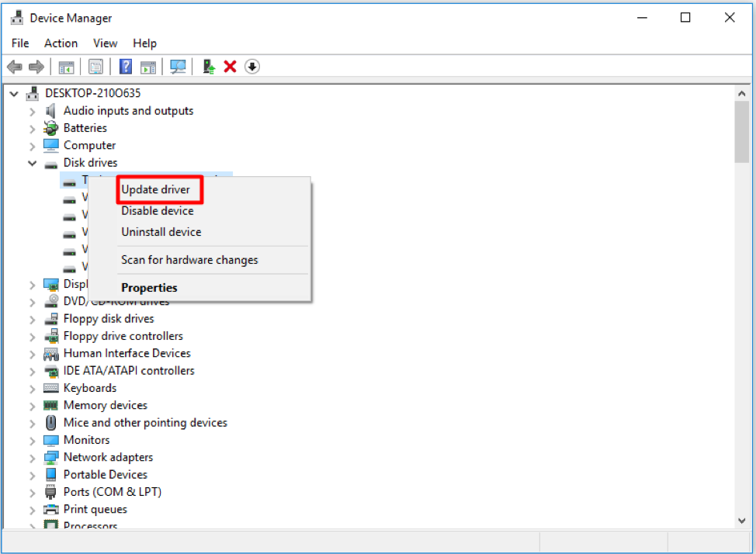The height and width of the screenshot is (554, 756).
Task: Click the blue Help toolbar icon
Action: (126, 67)
